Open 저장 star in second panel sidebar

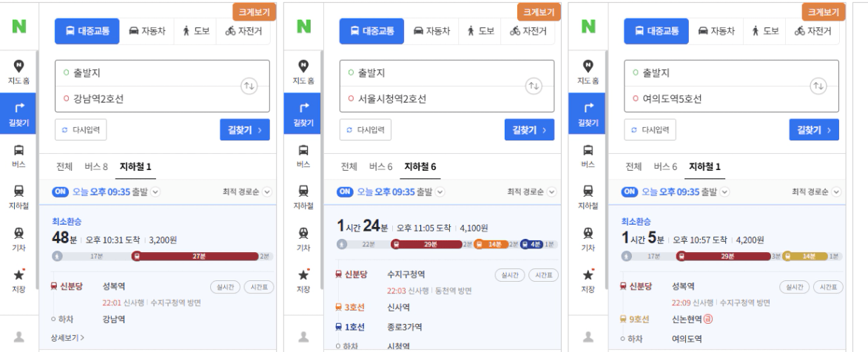[x=303, y=280]
